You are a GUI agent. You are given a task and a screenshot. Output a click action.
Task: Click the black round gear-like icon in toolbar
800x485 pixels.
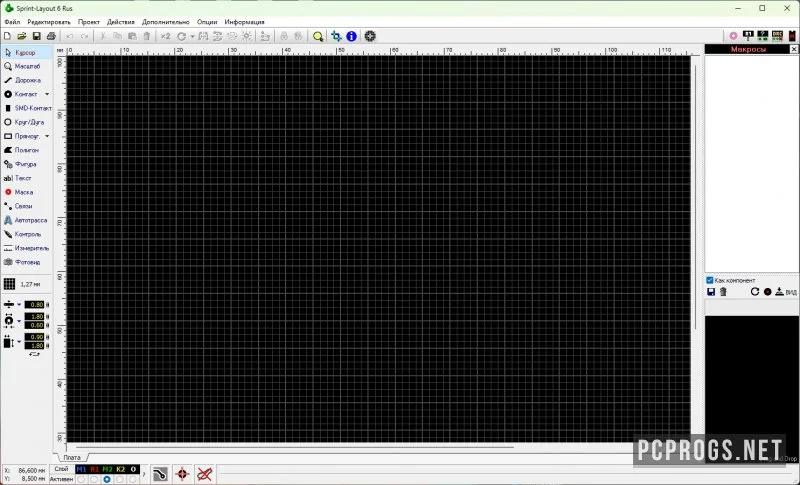[x=370, y=36]
